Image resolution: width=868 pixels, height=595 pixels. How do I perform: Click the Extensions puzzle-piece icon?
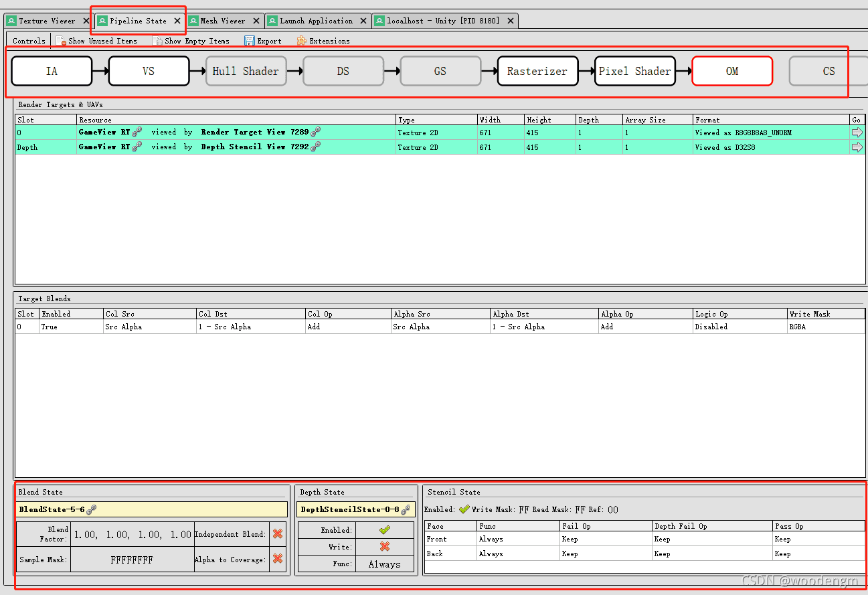click(x=302, y=41)
